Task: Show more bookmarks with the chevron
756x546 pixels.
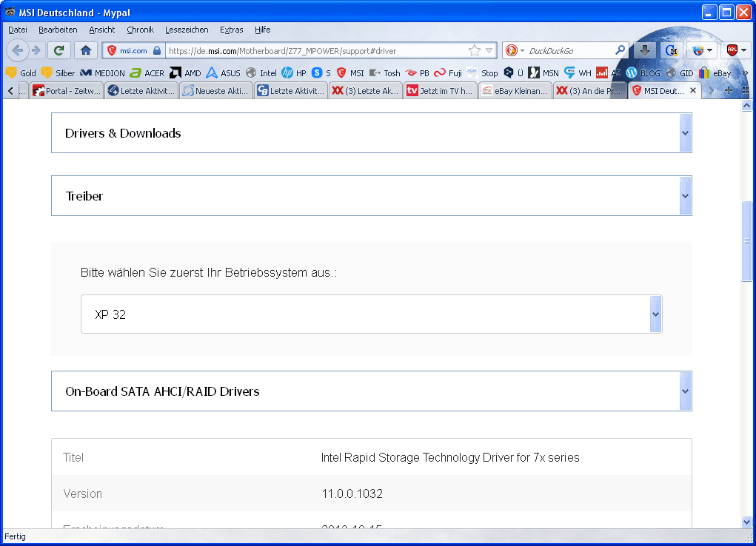Action: [x=745, y=73]
